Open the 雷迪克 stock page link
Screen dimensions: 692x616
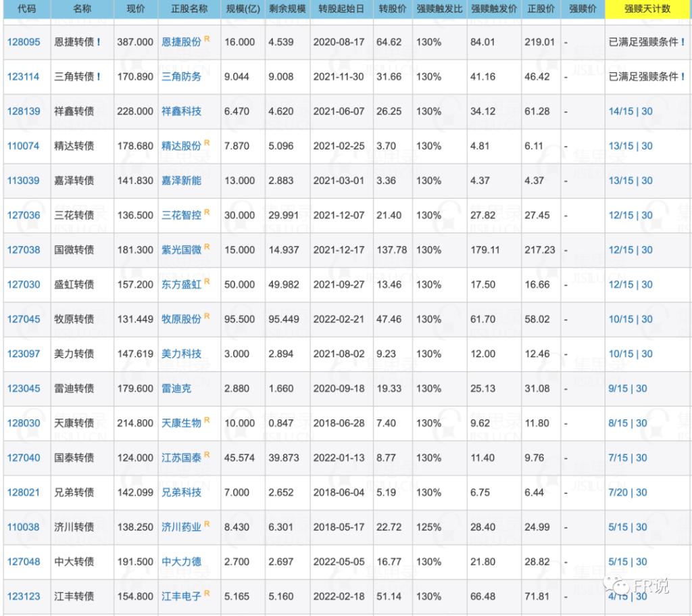point(176,388)
